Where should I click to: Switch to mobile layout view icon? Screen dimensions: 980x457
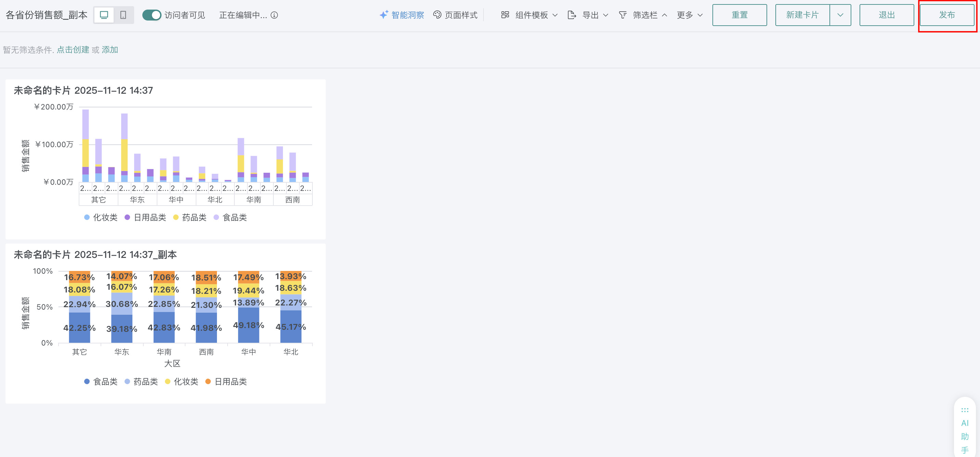pyautogui.click(x=123, y=15)
